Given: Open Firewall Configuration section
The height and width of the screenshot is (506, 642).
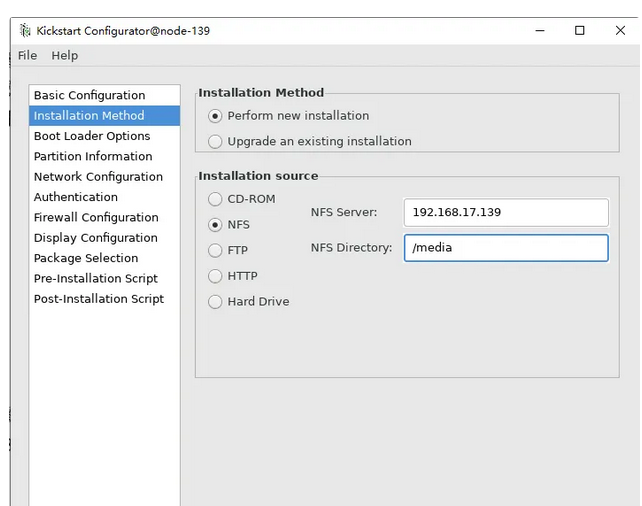Looking at the screenshot, I should click(96, 217).
